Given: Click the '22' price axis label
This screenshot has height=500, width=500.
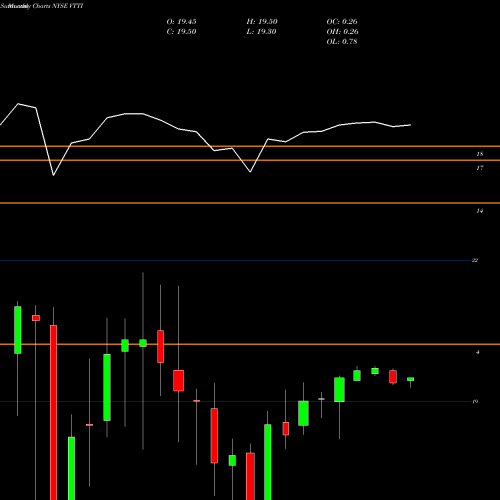Looking at the screenshot, I should pos(475,260).
